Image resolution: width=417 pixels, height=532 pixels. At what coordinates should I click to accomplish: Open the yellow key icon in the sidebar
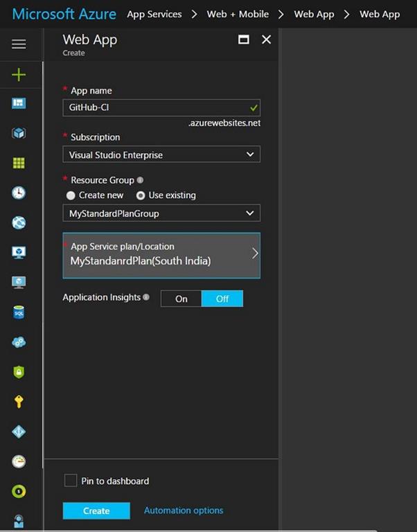19,402
